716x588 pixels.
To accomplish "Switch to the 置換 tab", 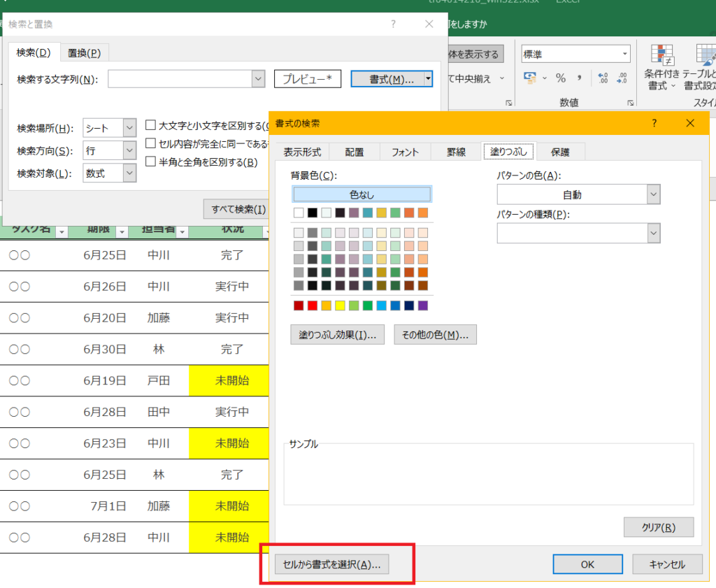I will pyautogui.click(x=84, y=52).
